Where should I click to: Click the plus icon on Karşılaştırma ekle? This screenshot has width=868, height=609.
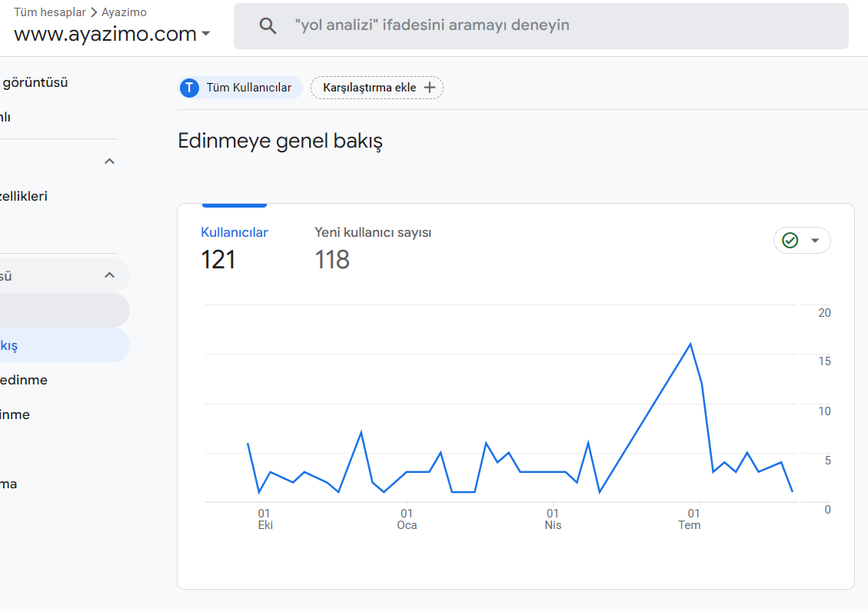(430, 88)
